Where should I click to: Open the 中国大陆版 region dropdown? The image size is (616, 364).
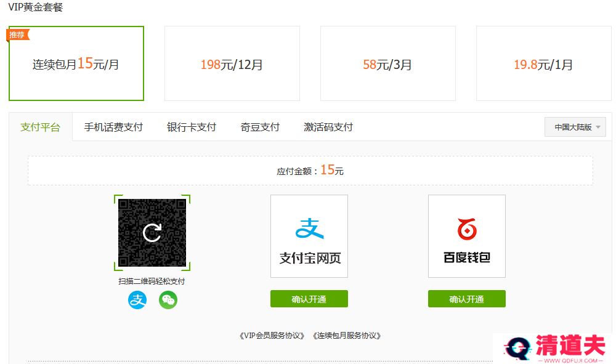pos(575,126)
